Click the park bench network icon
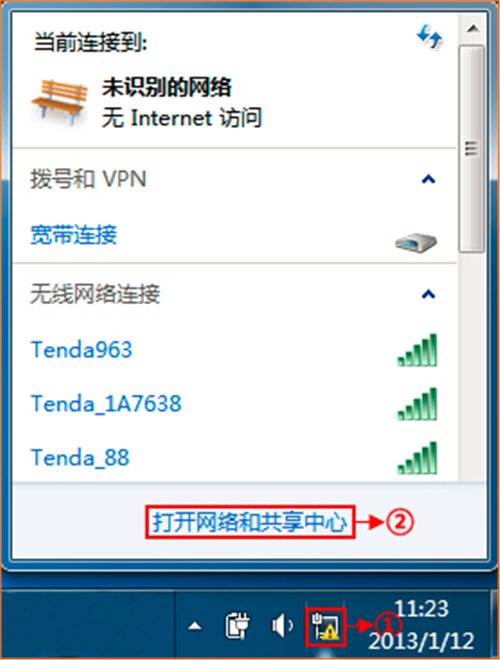The width and height of the screenshot is (500, 660). pos(59,102)
